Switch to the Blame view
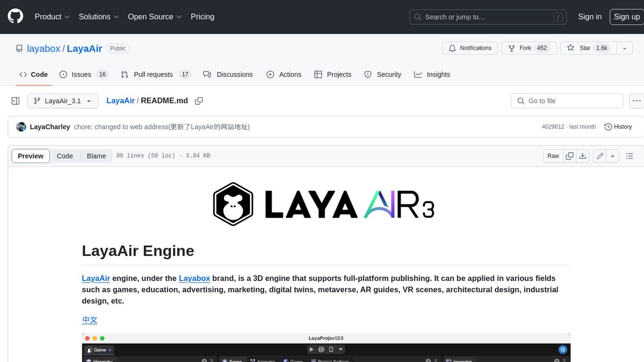The height and width of the screenshot is (362, 644). [96, 156]
